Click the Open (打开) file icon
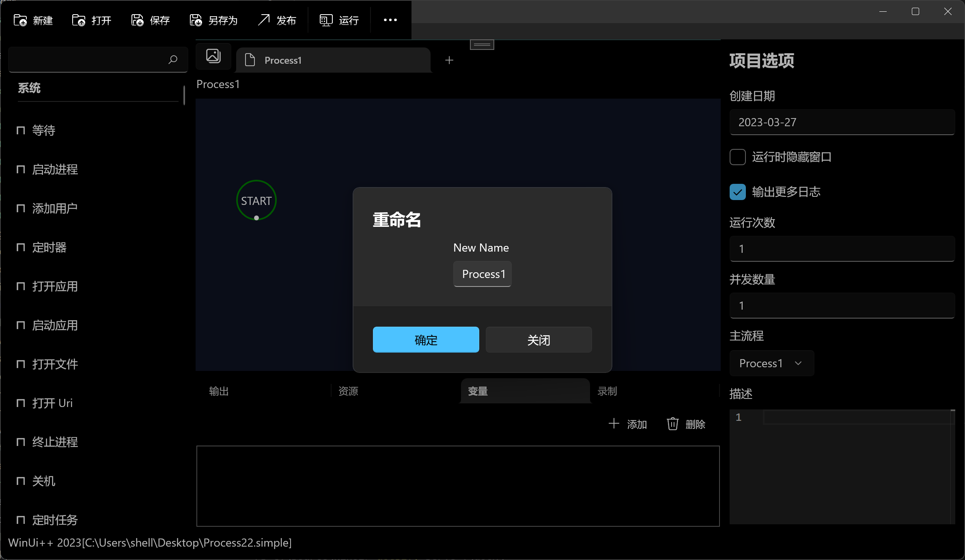 (79, 20)
